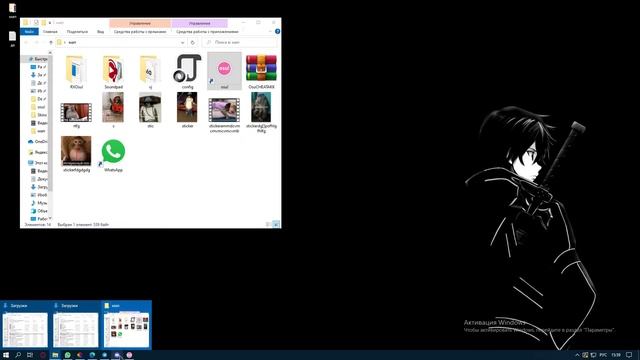Select Яндекс.Диск in the navigation pane
The width and height of the screenshot is (640, 360).
[x=37, y=152]
